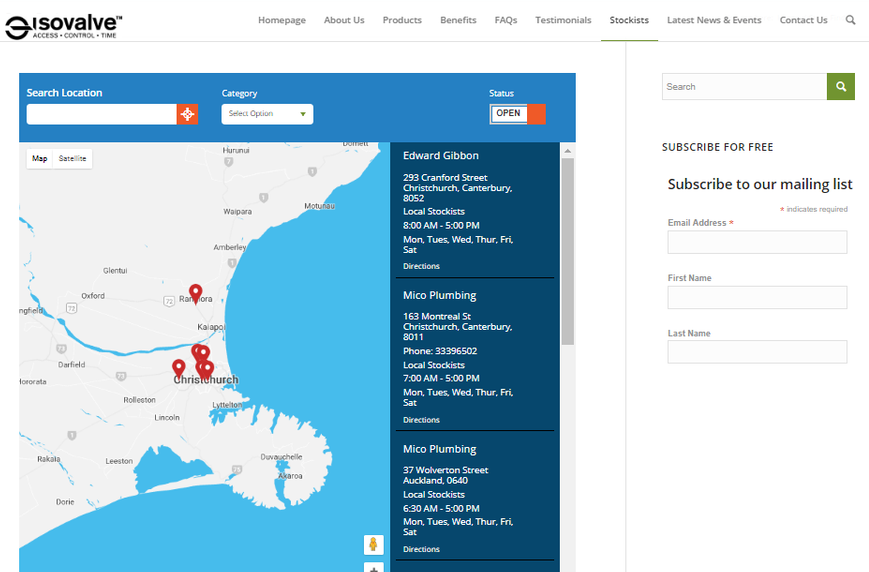Image resolution: width=869 pixels, height=572 pixels.
Task: Open the header search magnifier icon
Action: pos(850,20)
